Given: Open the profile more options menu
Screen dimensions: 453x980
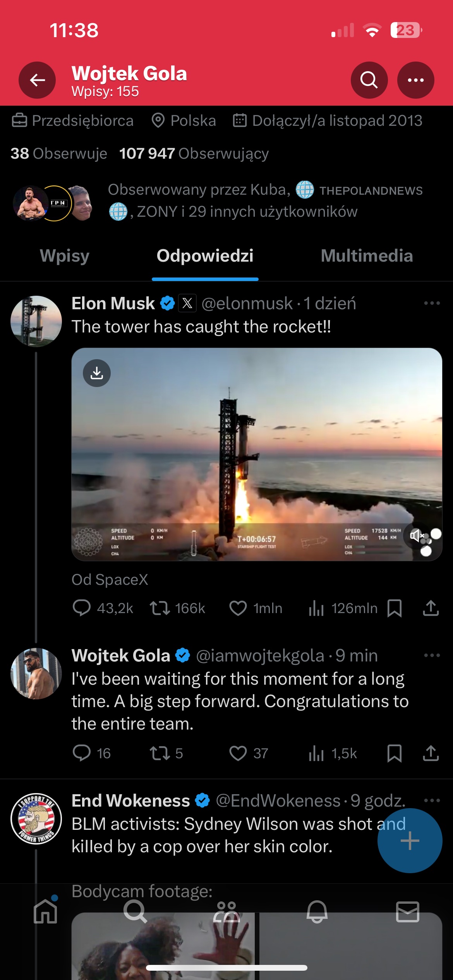Looking at the screenshot, I should (x=415, y=80).
